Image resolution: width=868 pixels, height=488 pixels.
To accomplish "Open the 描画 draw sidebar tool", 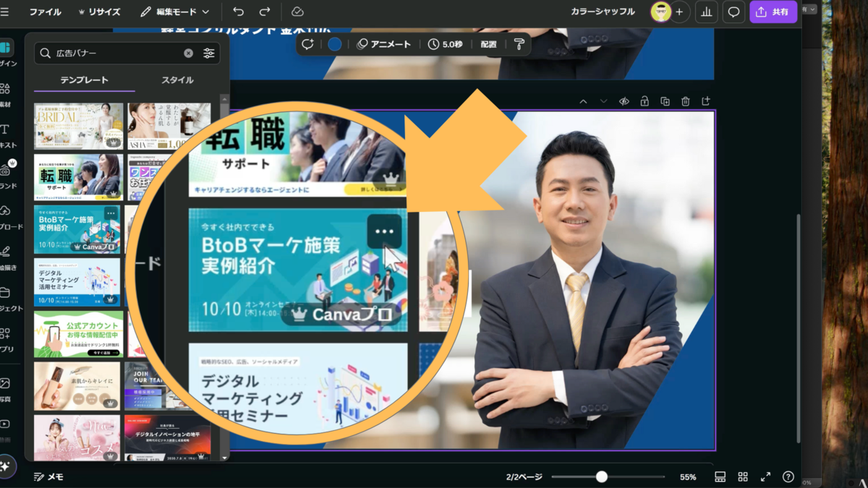I will click(x=6, y=258).
